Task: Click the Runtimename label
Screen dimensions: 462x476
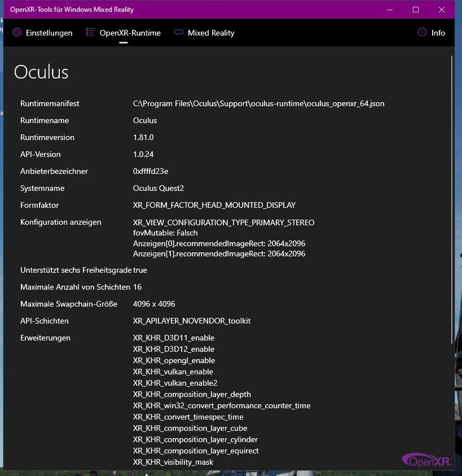Action: pyautogui.click(x=45, y=120)
